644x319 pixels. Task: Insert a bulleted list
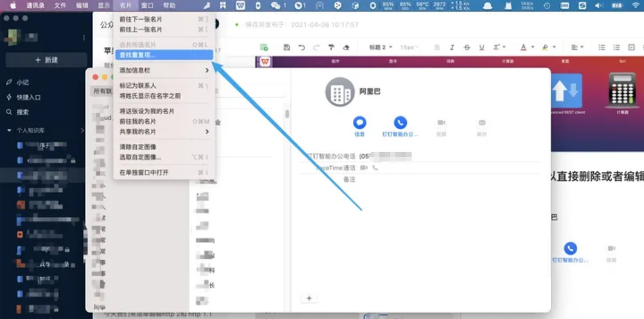coord(601,47)
